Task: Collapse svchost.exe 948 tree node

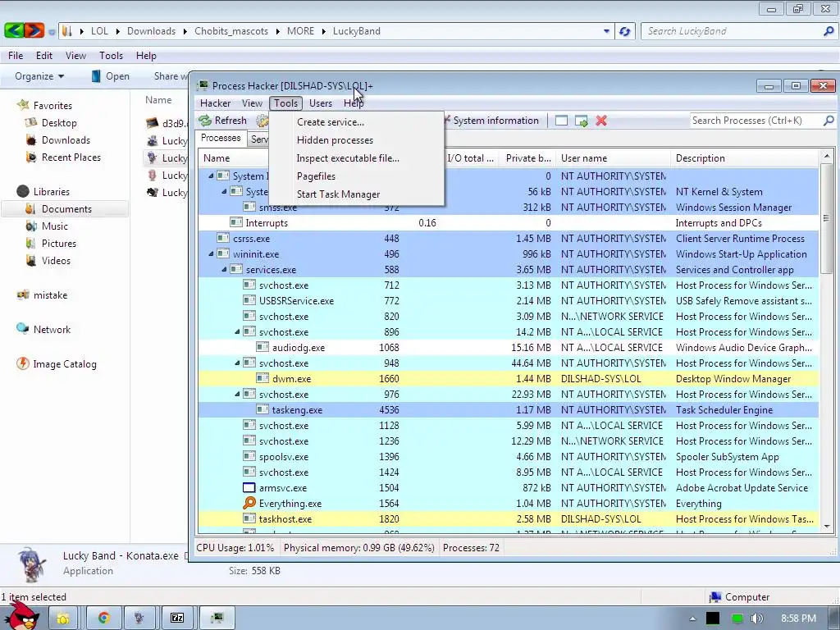Action: (x=237, y=363)
